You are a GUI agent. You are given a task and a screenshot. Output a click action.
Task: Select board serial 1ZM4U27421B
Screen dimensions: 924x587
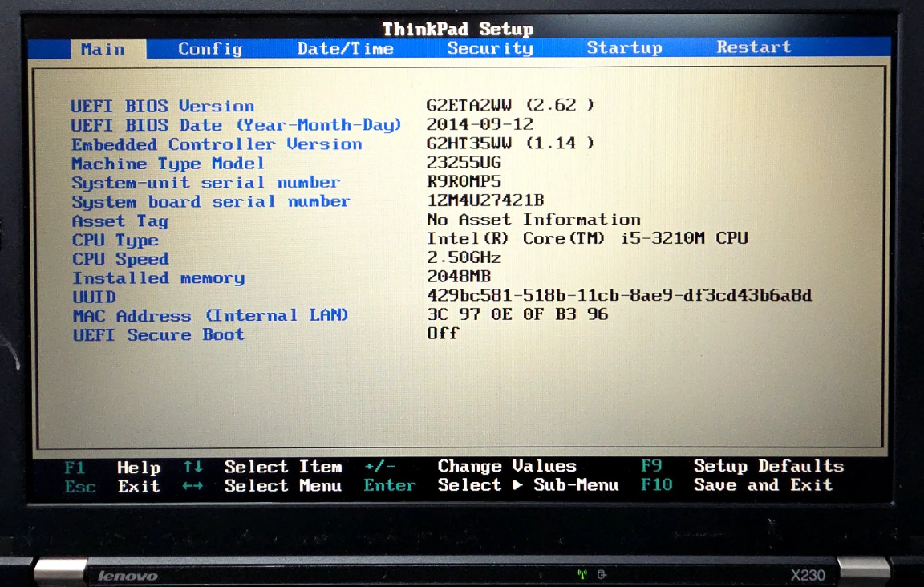click(x=485, y=200)
